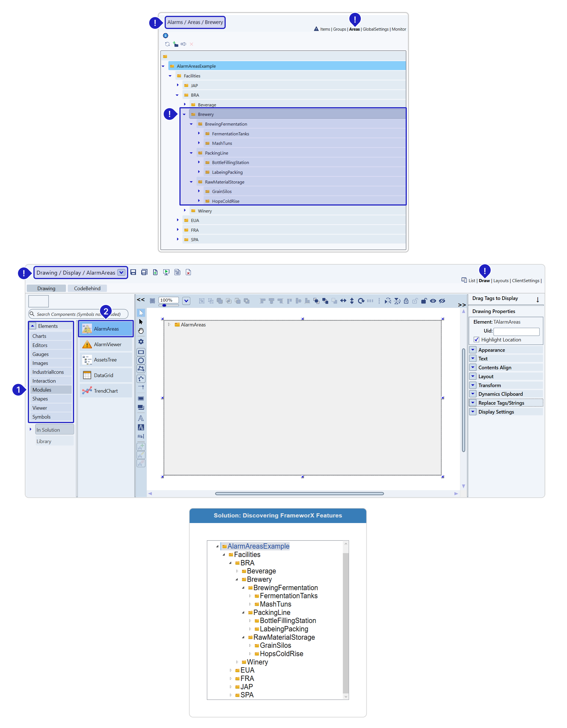Click the rotate icon in toolbar
This screenshot has height=728, width=567.
tap(361, 301)
